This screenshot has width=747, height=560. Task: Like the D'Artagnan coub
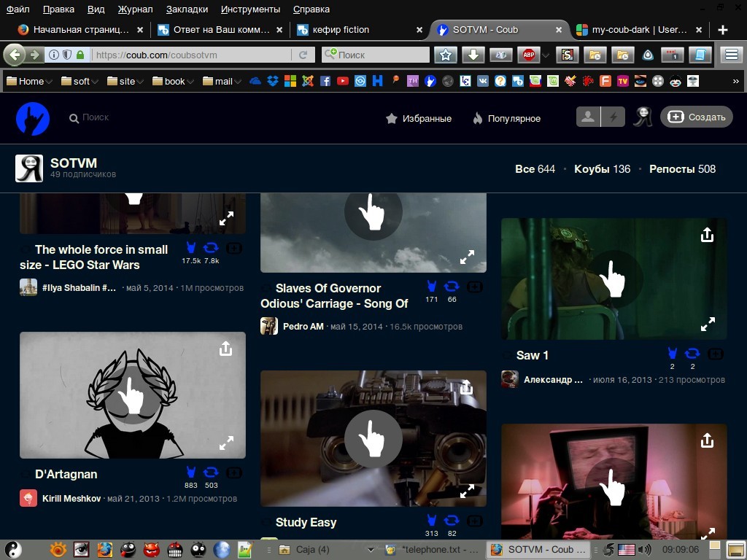pos(191,472)
